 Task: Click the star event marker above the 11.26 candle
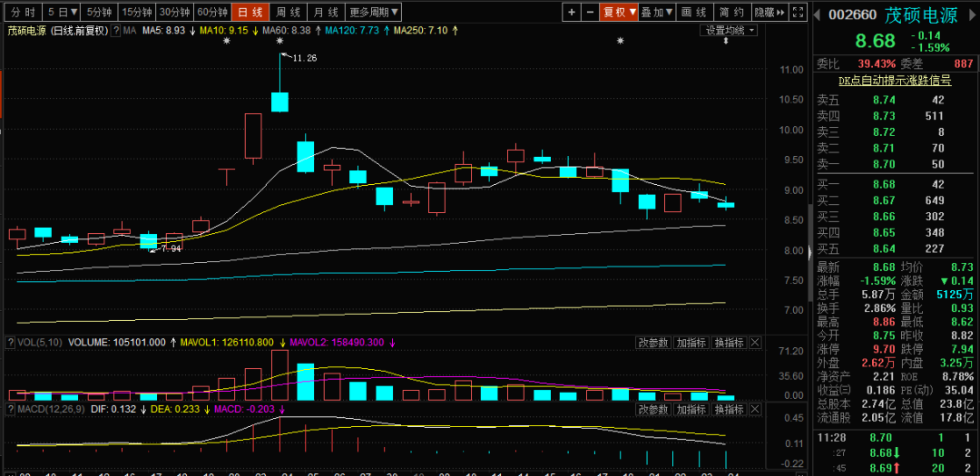point(280,41)
